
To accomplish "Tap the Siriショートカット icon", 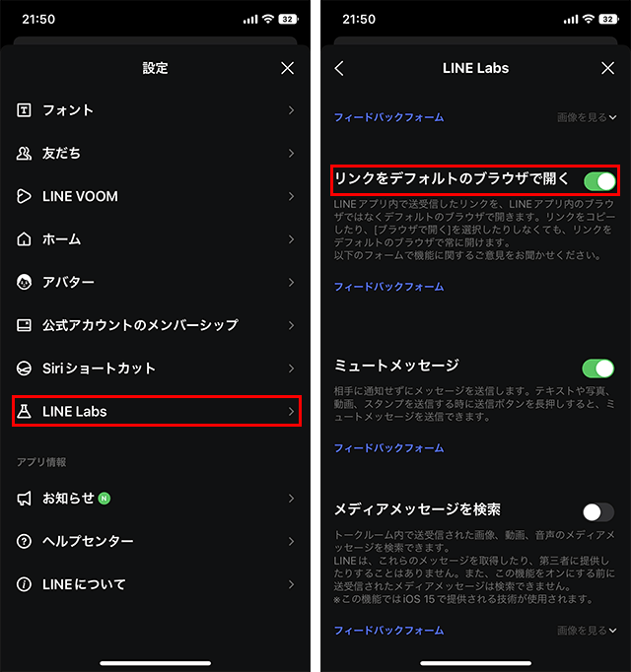I will pyautogui.click(x=24, y=369).
